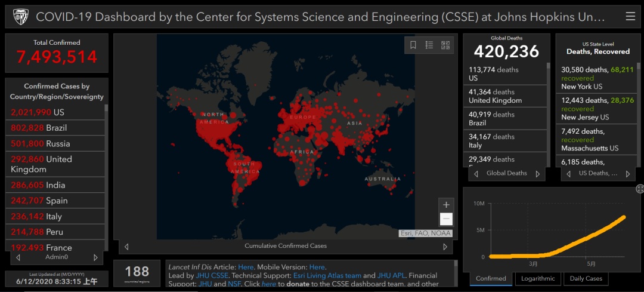Switch to the Daily Cases tab
Screen dimensions: 644x292
[x=586, y=278]
